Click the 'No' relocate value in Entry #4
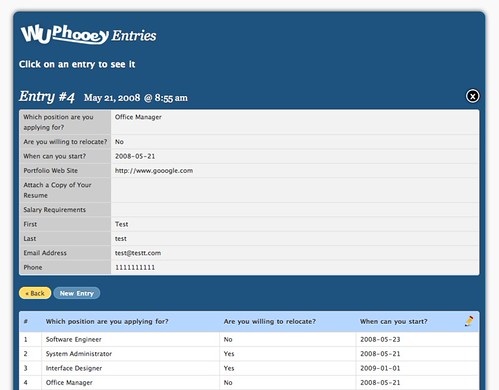This screenshot has width=499, height=390. coord(119,142)
